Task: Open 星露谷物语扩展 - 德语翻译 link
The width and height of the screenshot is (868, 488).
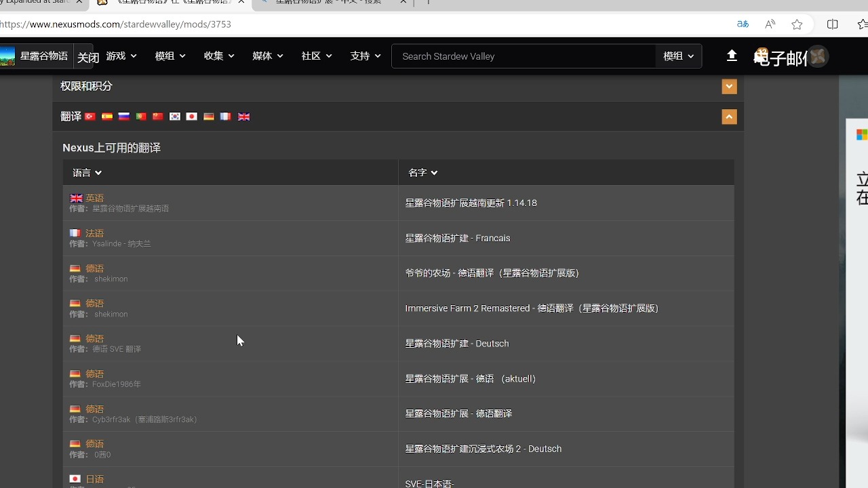Action: 458,413
